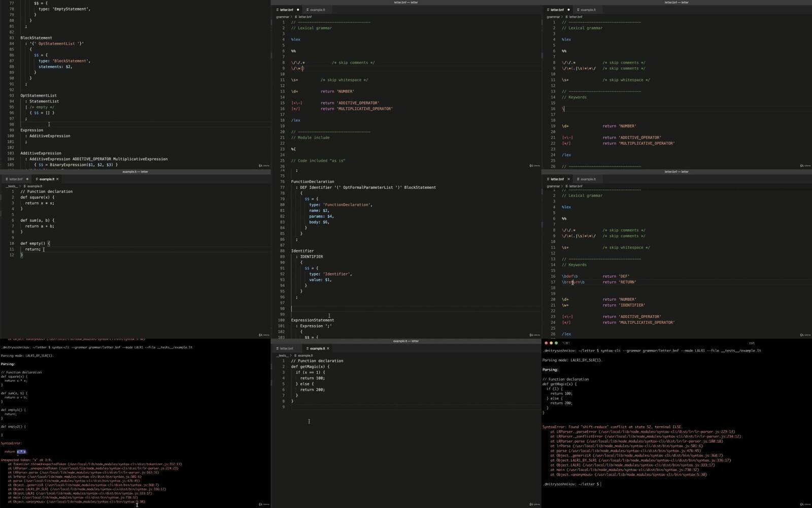
Task: Click the grammar breadcrumb in the panel with the DEF/RETURN rules
Action: pos(553,186)
